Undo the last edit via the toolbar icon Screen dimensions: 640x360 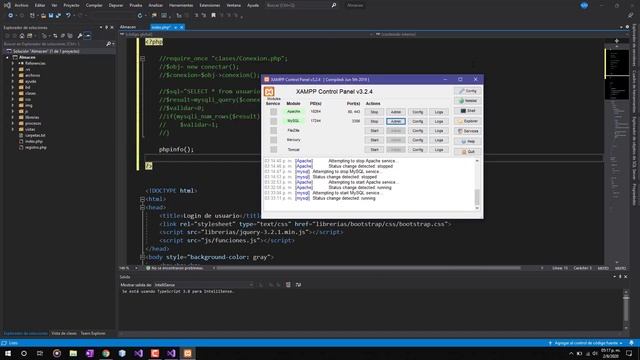click(x=68, y=16)
